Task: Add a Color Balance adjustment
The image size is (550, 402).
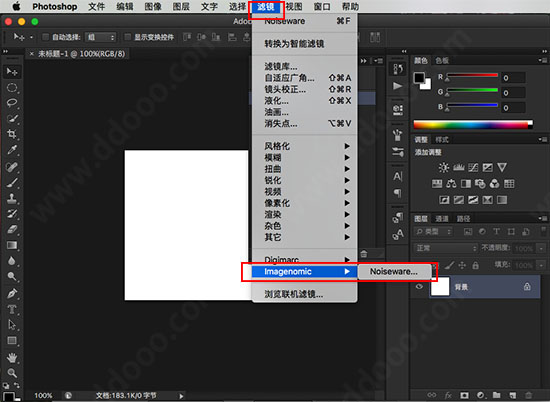Action: pyautogui.click(x=451, y=183)
